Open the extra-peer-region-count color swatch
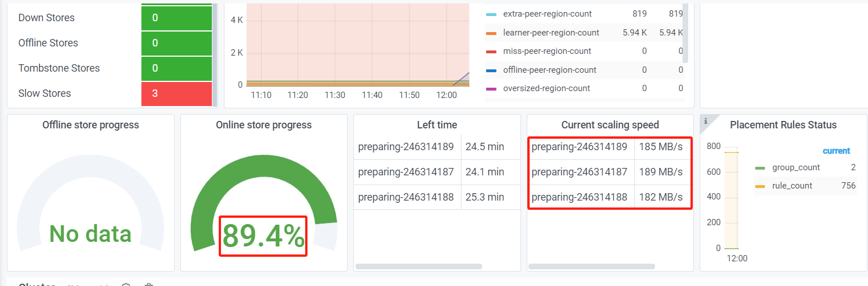This screenshot has height=286, width=868. click(x=491, y=14)
